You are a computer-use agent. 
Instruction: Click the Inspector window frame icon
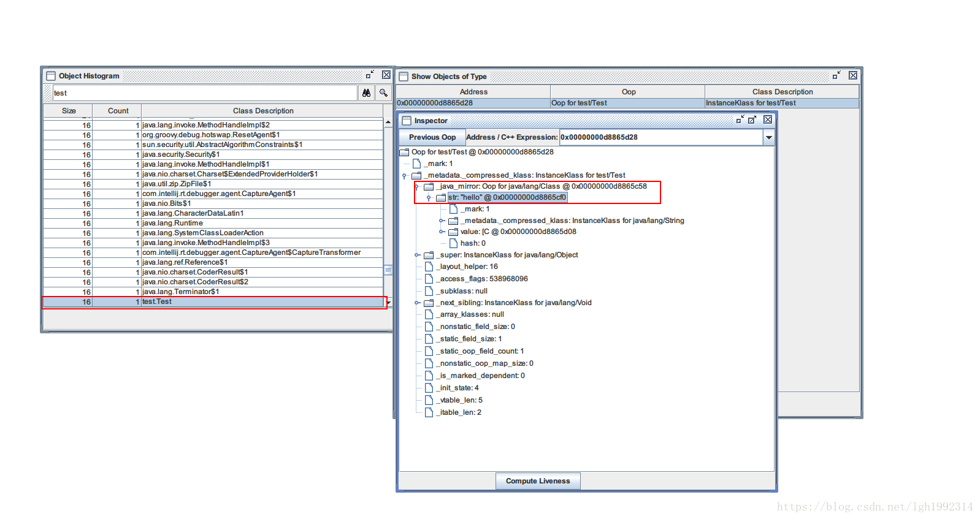tap(406, 121)
